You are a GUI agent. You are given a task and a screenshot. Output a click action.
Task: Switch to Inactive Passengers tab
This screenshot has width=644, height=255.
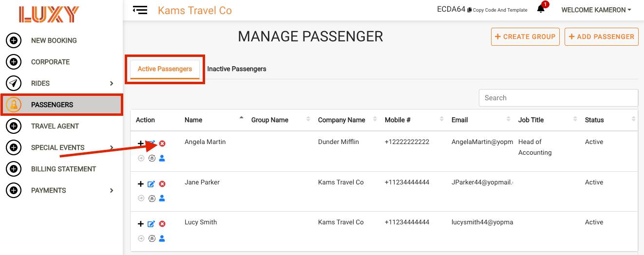pyautogui.click(x=237, y=69)
